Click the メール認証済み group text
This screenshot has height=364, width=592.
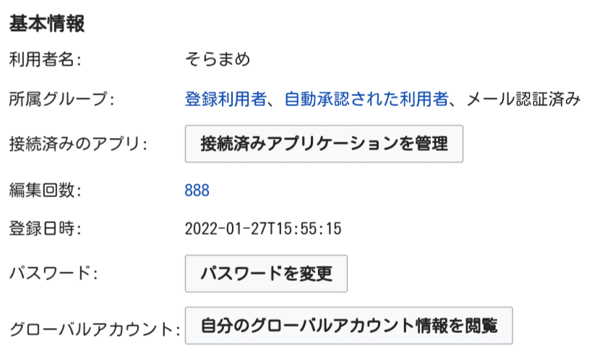[x=523, y=100]
